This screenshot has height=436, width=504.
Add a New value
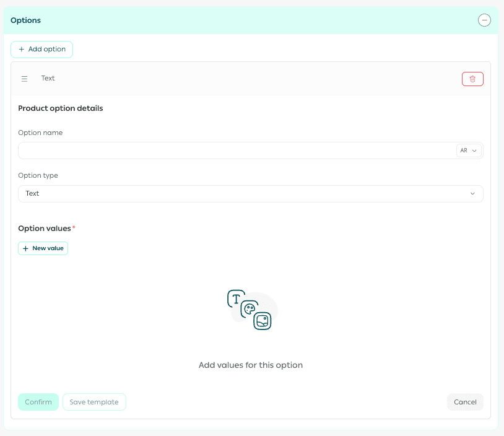click(x=43, y=248)
